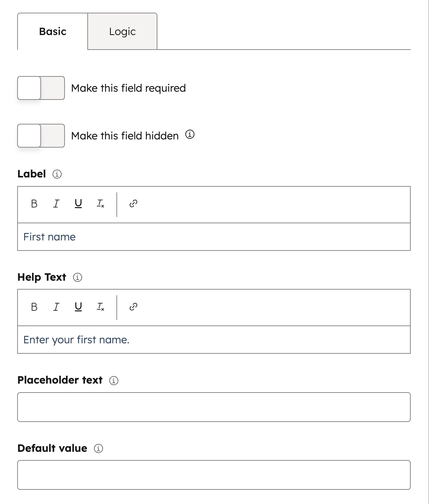Click the Placeholder text input field

pyautogui.click(x=214, y=407)
